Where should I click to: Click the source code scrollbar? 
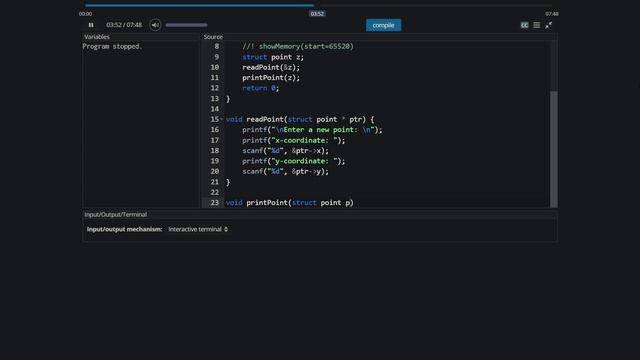click(x=554, y=149)
